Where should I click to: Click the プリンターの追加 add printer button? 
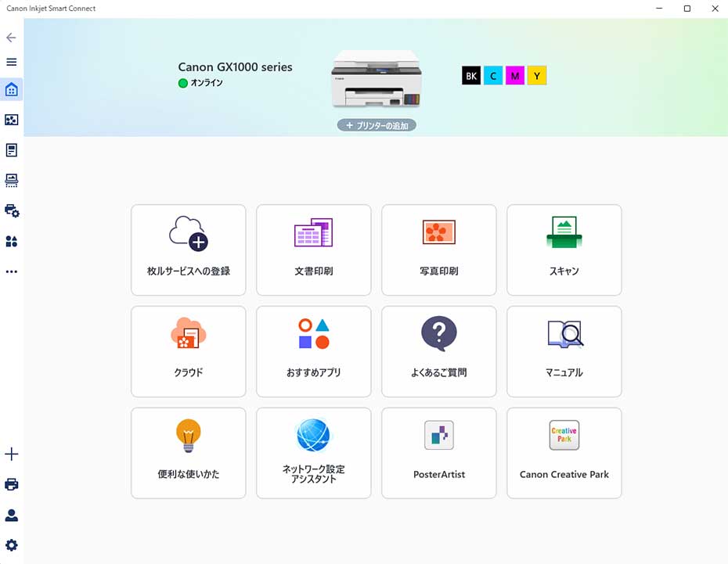pos(377,125)
